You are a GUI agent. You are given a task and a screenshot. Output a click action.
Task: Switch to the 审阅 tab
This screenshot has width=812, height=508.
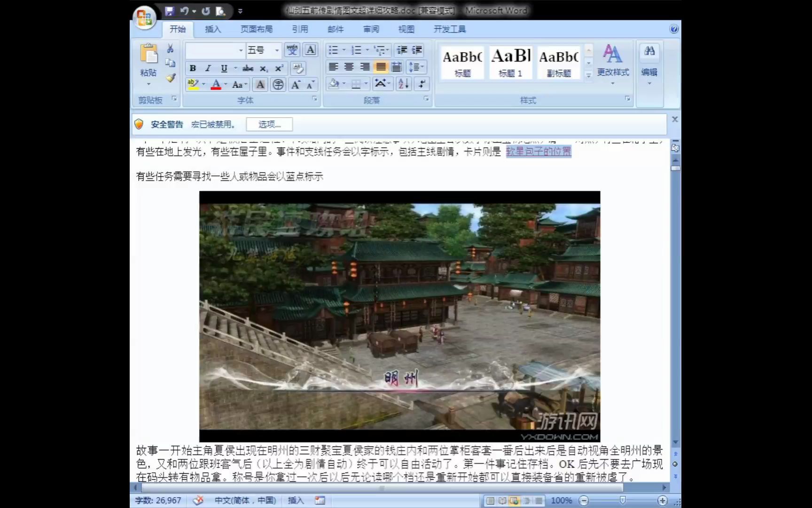click(x=371, y=29)
